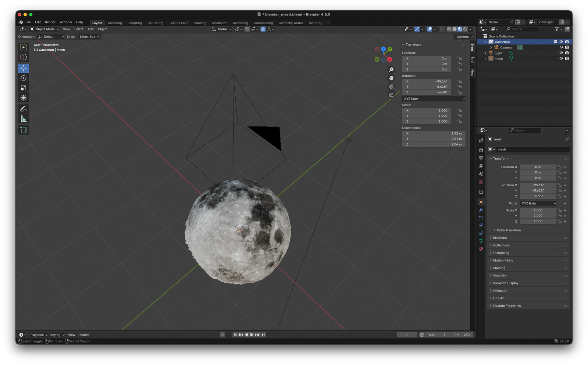Open the Object Mode dropdown

(x=44, y=29)
